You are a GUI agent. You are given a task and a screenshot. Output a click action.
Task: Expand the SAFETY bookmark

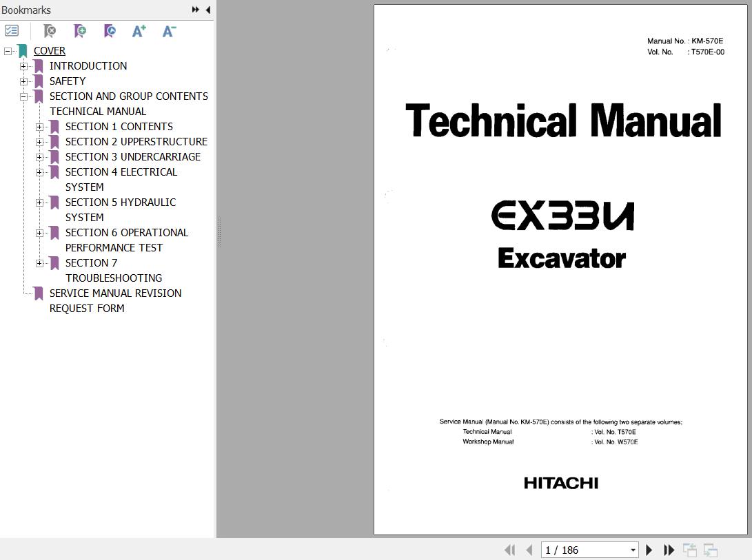coord(23,81)
